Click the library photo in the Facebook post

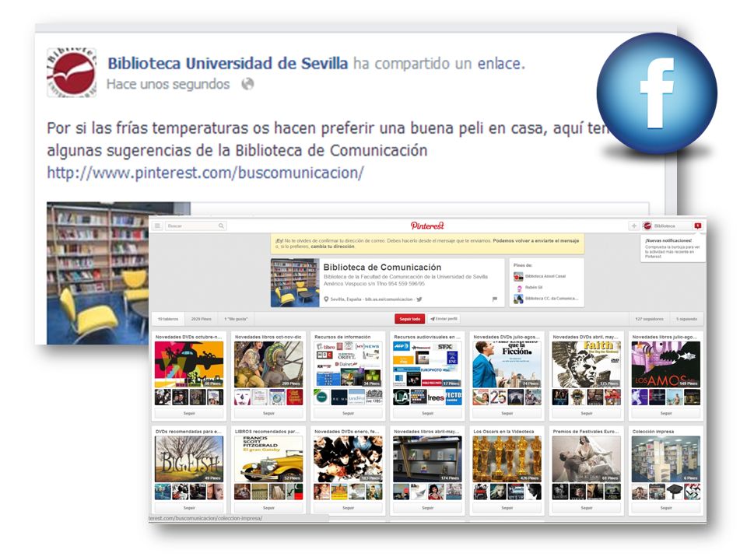(x=98, y=273)
